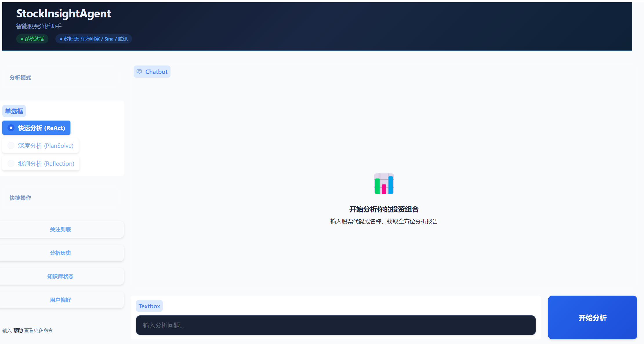The image size is (644, 344).
Task: Click the Textbox label
Action: coord(149,306)
